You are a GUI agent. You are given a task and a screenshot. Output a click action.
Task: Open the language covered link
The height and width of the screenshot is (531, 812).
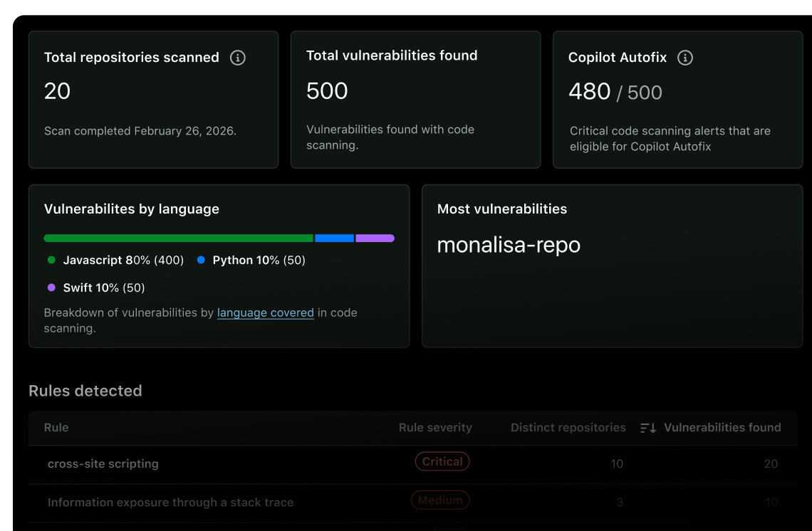265,312
